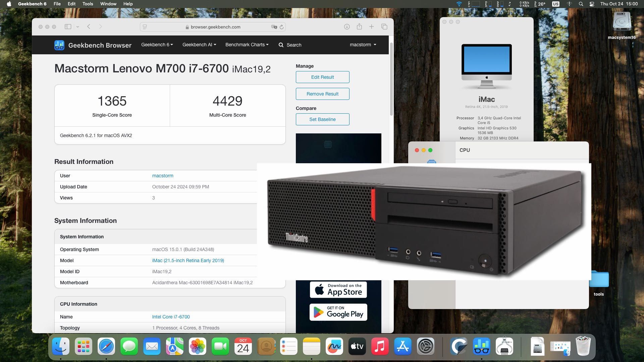Click the CPU monitor in menu bar
The width and height of the screenshot is (644, 362).
pyautogui.click(x=474, y=4)
